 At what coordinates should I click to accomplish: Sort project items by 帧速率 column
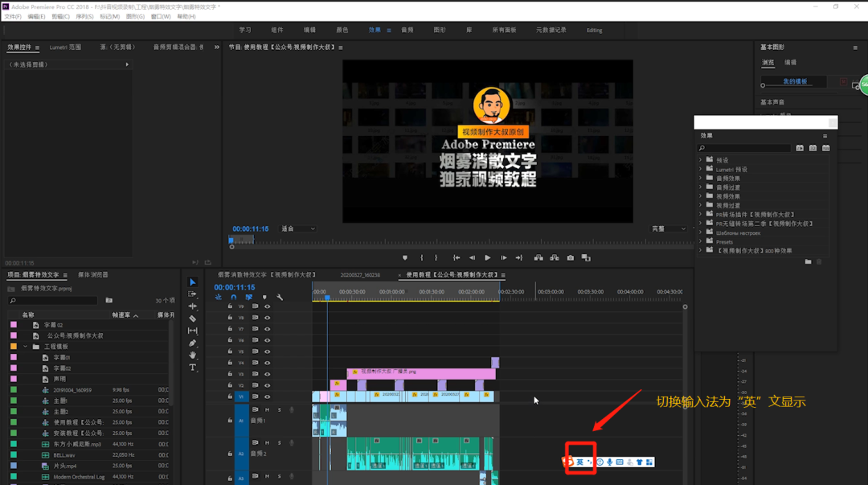[121, 314]
